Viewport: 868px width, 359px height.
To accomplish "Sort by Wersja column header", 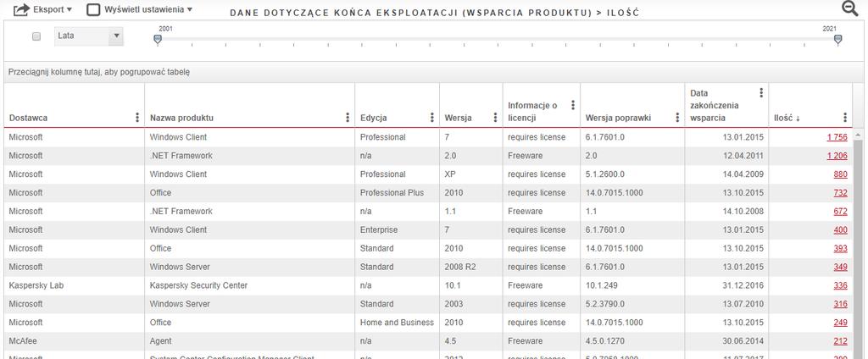I will [458, 118].
